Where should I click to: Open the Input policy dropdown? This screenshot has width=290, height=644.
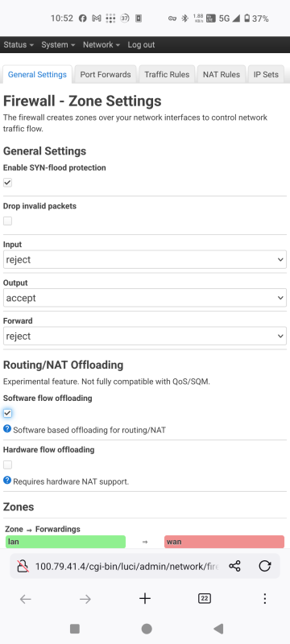pyautogui.click(x=144, y=259)
